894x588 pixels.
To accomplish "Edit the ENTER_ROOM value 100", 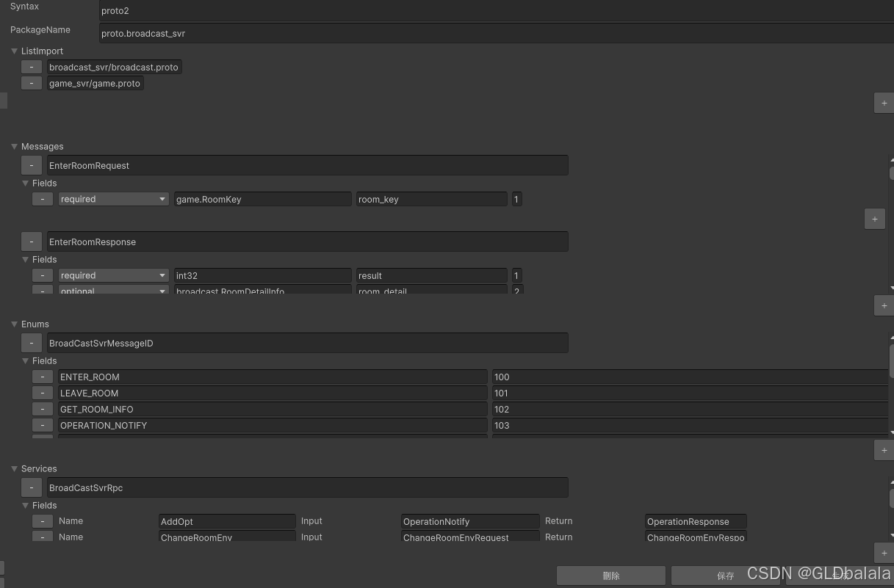I will (691, 377).
